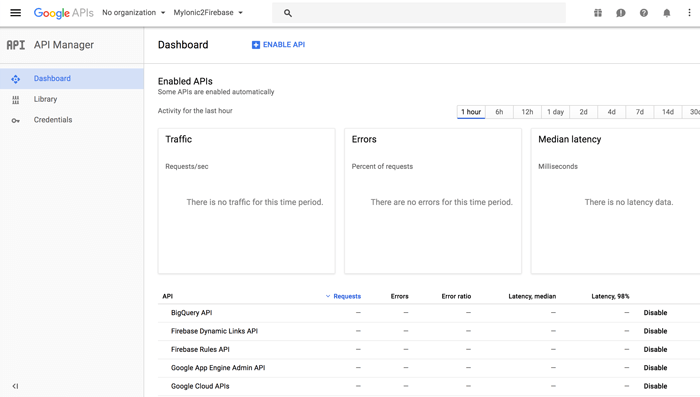Select the Credentials menu item
This screenshot has width=700, height=397.
click(72, 120)
